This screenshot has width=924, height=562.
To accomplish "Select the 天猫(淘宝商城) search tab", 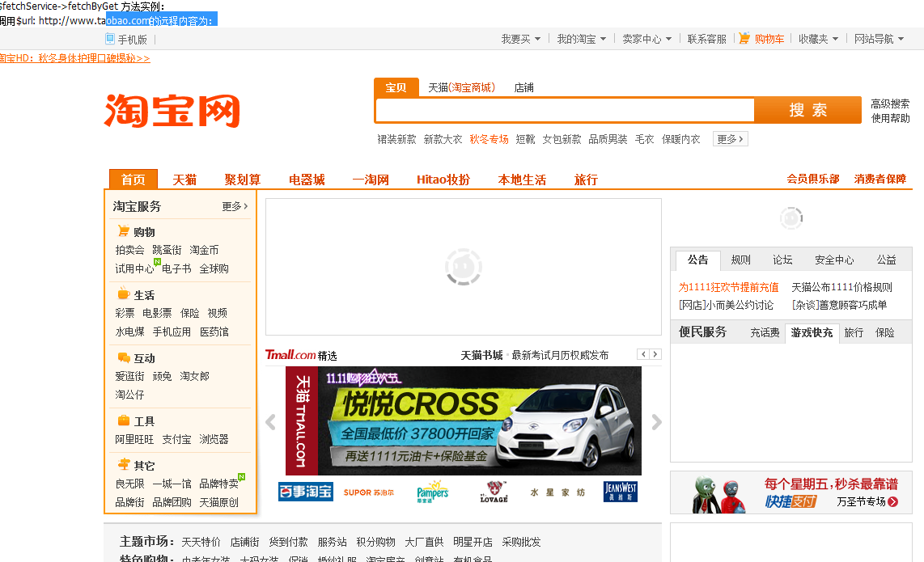I will click(461, 88).
